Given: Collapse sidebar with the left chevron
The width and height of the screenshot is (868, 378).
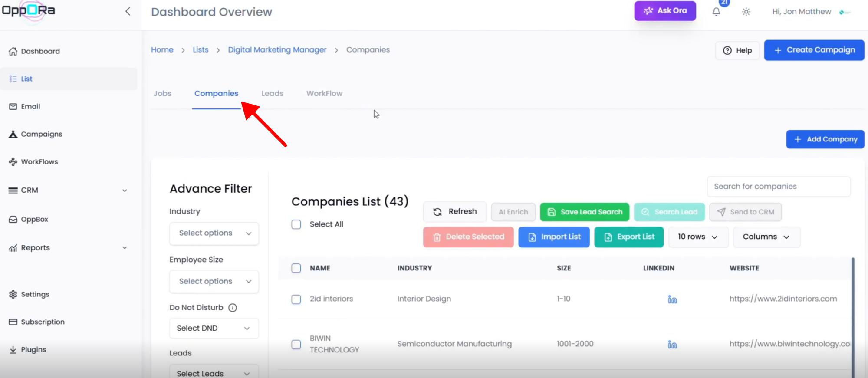Looking at the screenshot, I should coord(128,11).
